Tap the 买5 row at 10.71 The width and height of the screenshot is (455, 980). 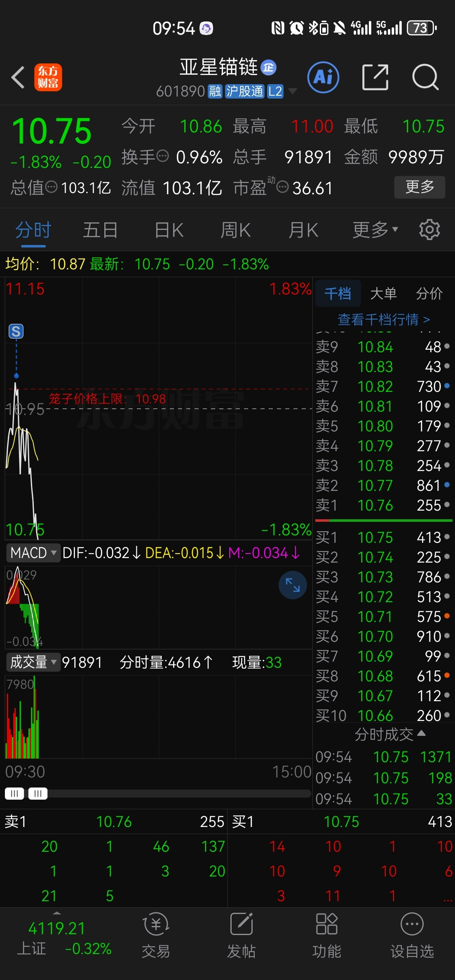coord(383,617)
